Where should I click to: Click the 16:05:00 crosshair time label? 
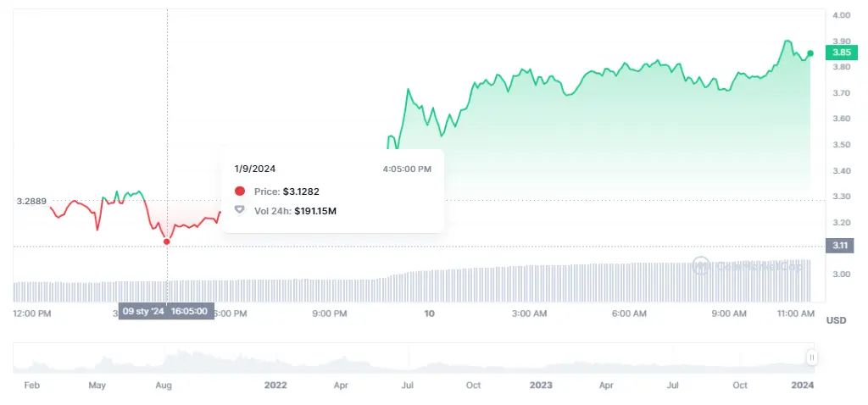click(x=190, y=312)
